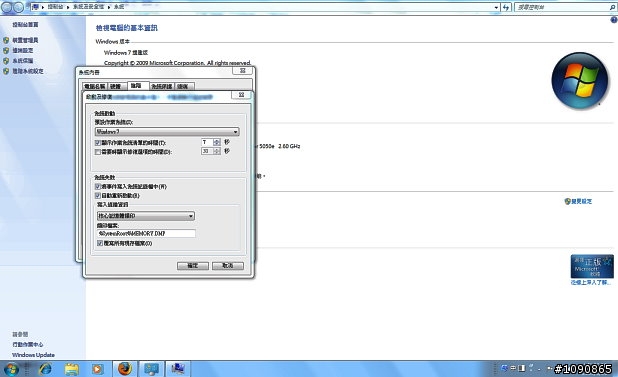Adjust the OS list time seconds spinner
Viewport: 618px width, 377px height.
click(x=216, y=142)
